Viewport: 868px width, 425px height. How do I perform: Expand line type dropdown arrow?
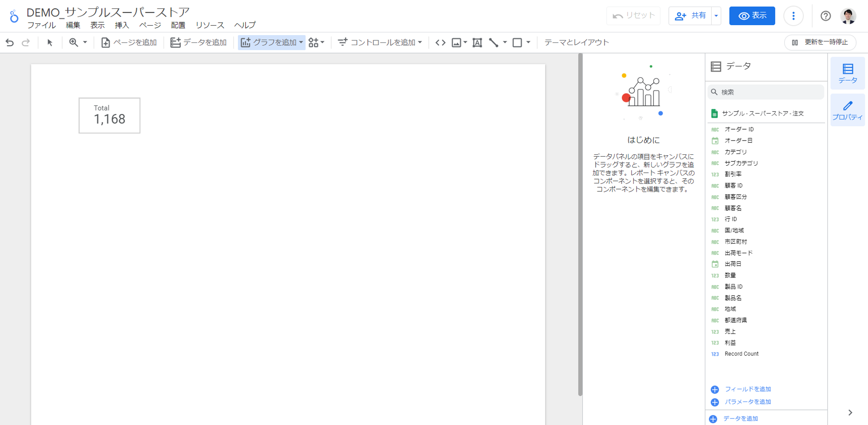tap(505, 42)
